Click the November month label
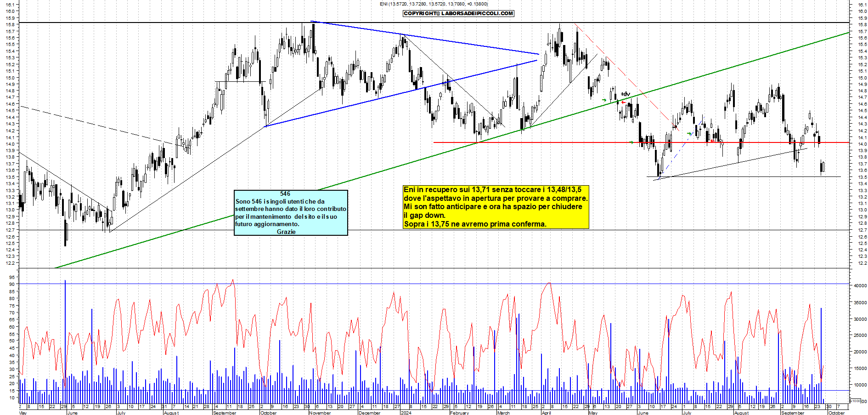The image size is (868, 415). (320, 413)
